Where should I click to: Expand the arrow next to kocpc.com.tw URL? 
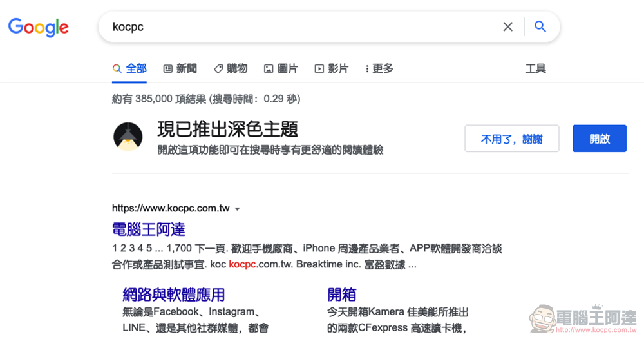point(237,209)
